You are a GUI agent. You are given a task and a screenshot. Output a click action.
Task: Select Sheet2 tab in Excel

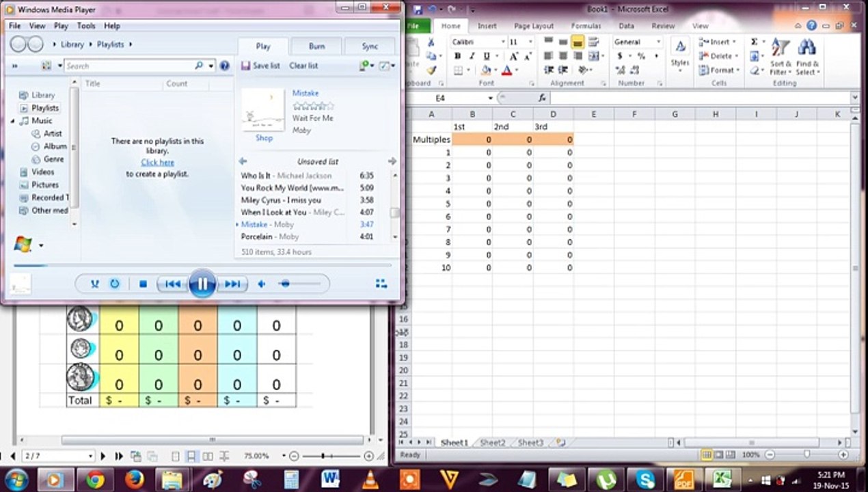(x=492, y=443)
